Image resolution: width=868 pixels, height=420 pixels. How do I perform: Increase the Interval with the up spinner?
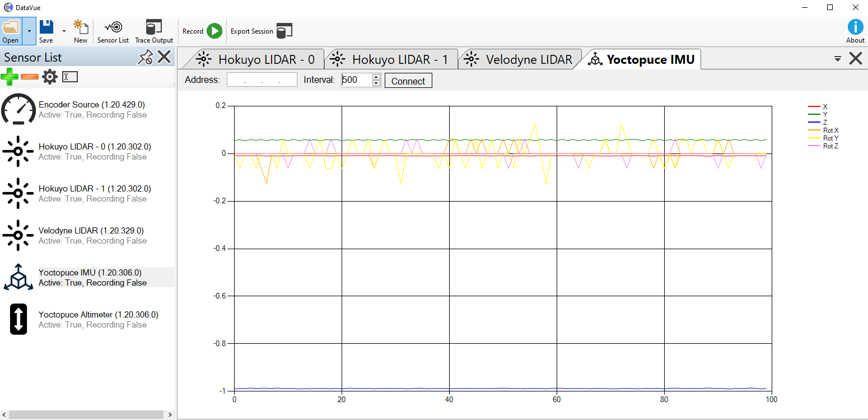[376, 77]
